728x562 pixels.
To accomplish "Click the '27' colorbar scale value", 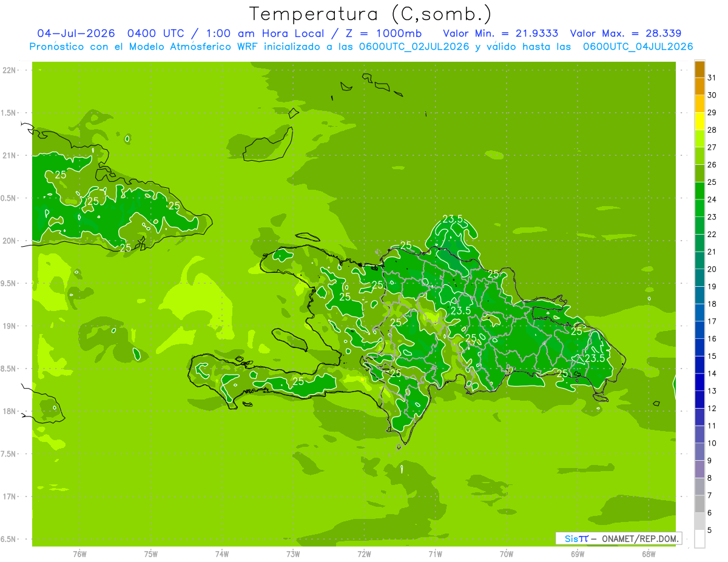I will click(x=712, y=147).
